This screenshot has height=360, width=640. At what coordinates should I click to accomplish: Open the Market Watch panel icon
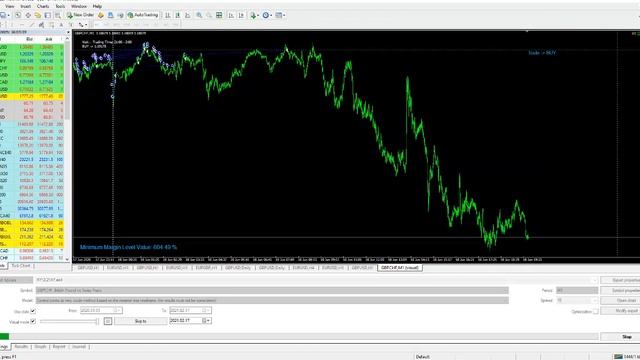click(18, 15)
